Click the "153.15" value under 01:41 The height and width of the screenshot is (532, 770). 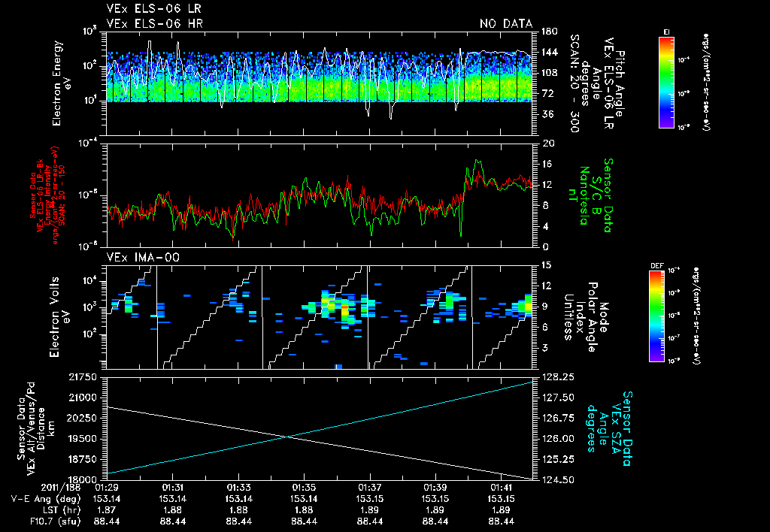pyautogui.click(x=502, y=499)
